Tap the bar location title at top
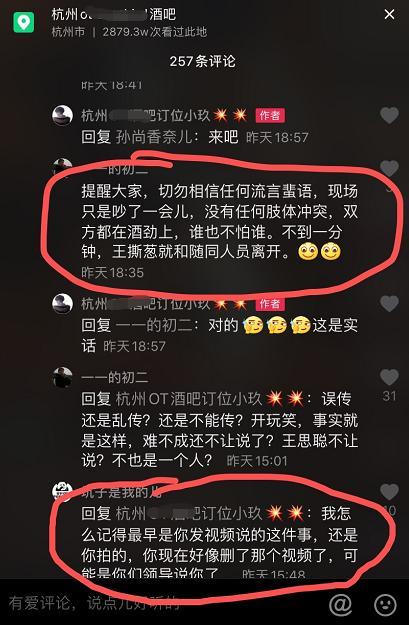Viewport: 409px width, 625px height. tap(114, 15)
